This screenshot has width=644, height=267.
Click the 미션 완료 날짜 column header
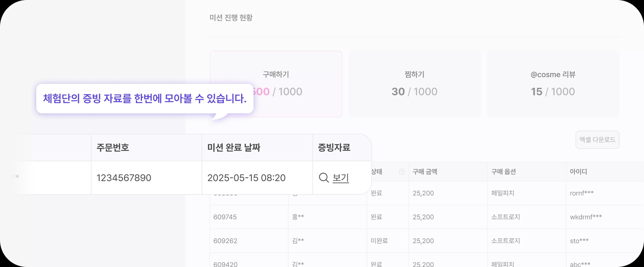tap(234, 147)
